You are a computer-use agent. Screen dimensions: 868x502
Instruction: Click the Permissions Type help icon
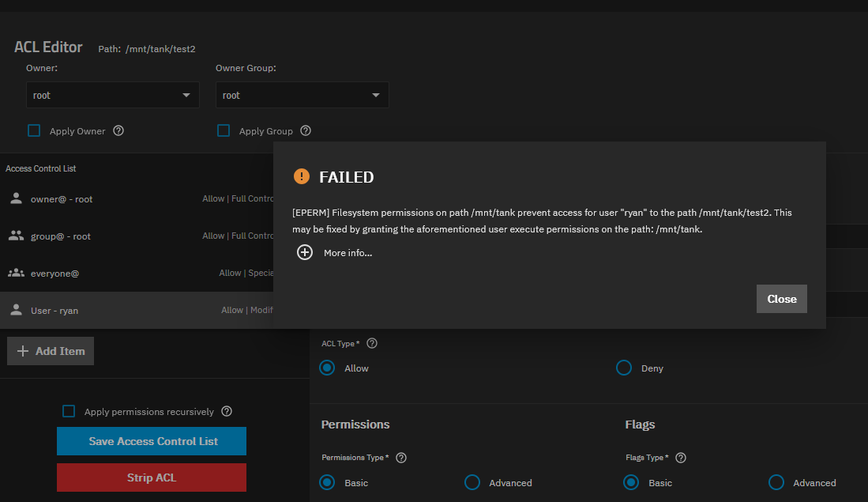click(400, 458)
